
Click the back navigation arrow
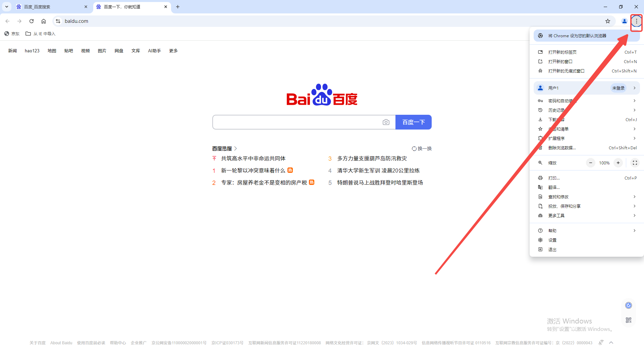(7, 21)
